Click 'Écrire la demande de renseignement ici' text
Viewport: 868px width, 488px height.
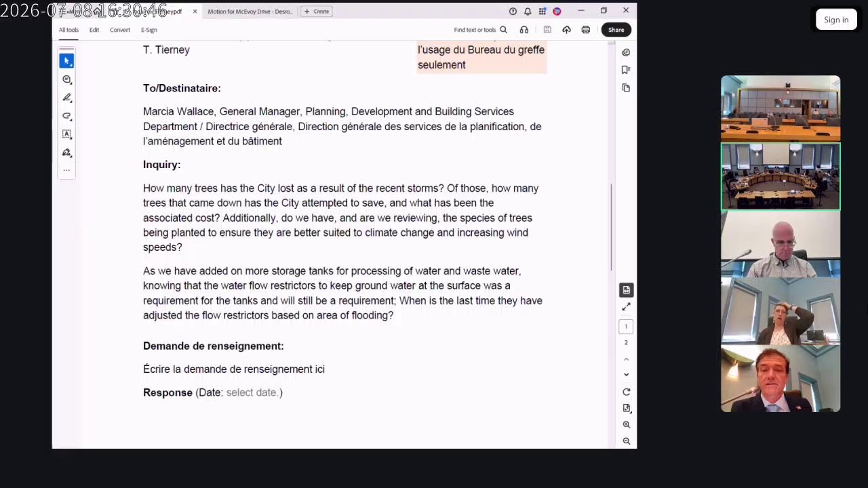click(234, 369)
